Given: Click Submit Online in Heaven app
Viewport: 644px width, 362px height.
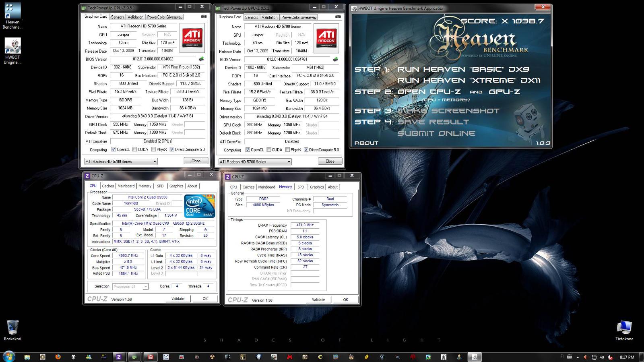Looking at the screenshot, I should coord(436,133).
